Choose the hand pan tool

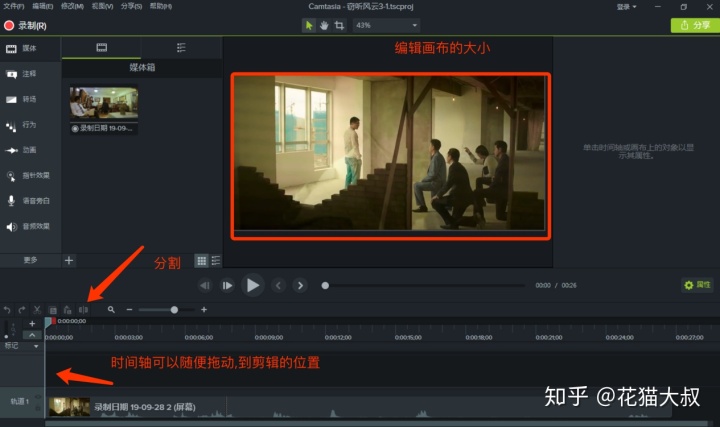(x=324, y=25)
